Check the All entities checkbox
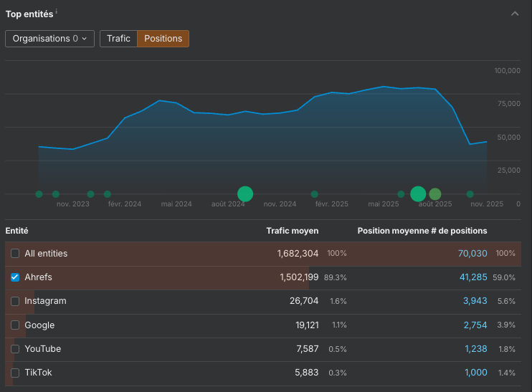Screen dimensions: 532x392 coord(15,254)
